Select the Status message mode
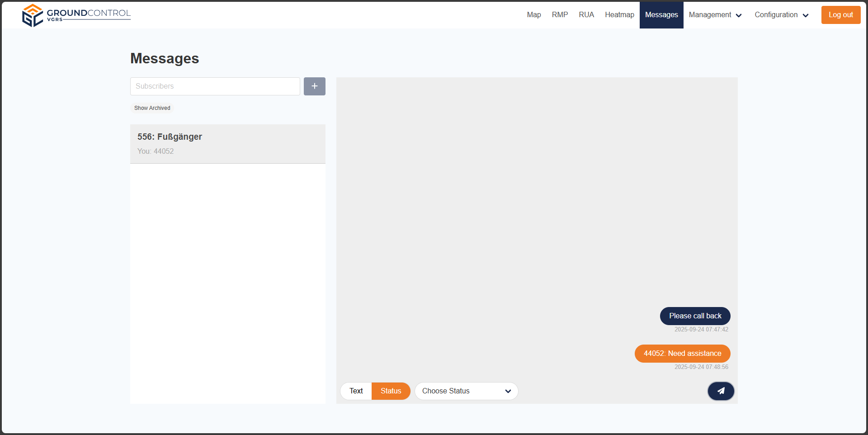The image size is (868, 435). pyautogui.click(x=391, y=391)
